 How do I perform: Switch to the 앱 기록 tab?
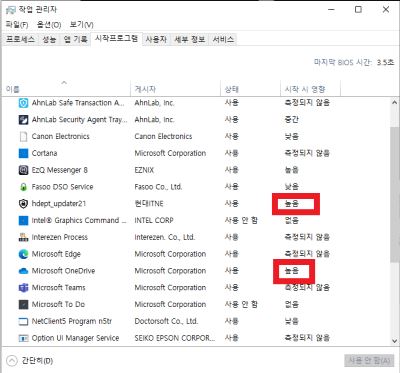76,39
